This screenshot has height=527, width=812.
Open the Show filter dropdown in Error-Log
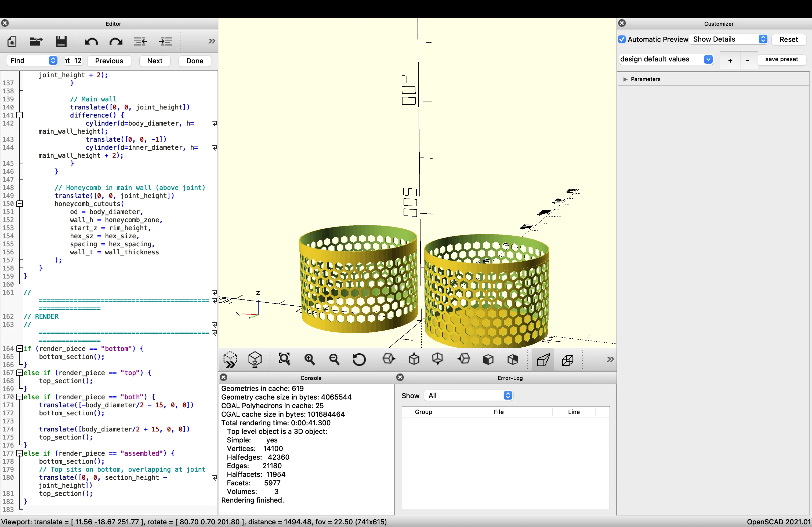pyautogui.click(x=469, y=396)
